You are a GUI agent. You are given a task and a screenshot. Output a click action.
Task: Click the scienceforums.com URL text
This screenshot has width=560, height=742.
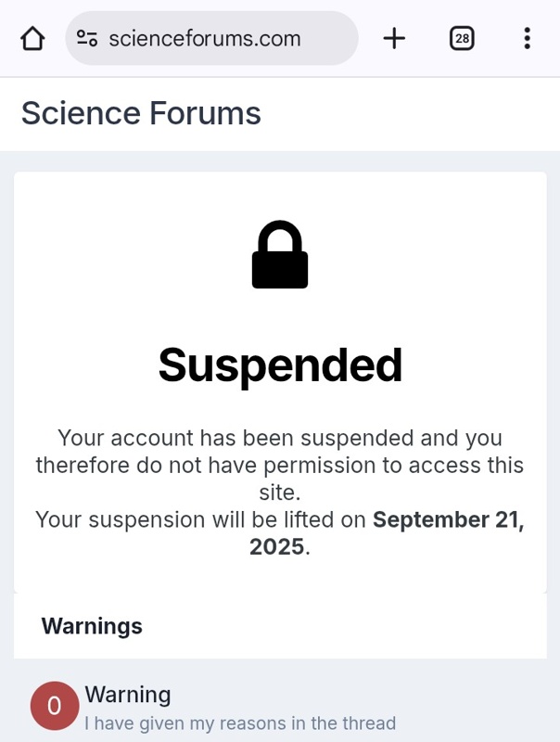click(x=204, y=38)
